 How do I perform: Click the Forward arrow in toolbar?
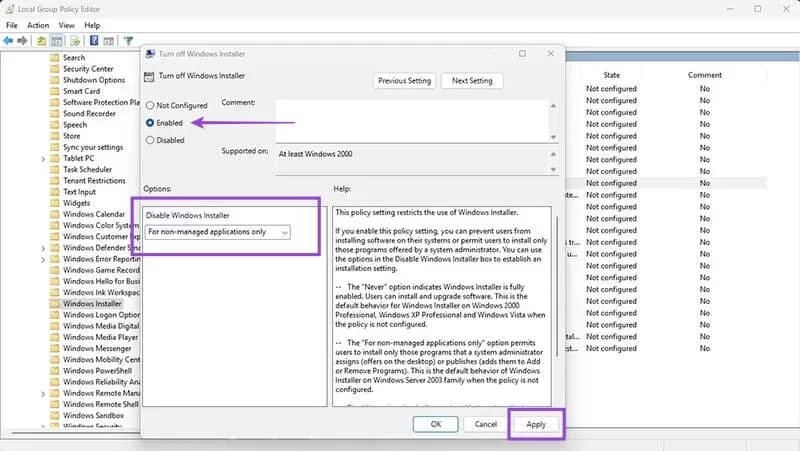coord(21,41)
